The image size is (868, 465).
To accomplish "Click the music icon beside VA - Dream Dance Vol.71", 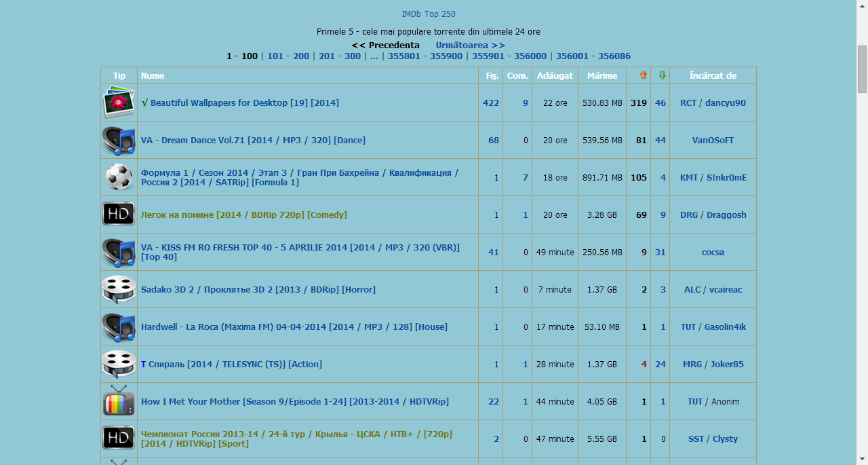I will tap(119, 140).
